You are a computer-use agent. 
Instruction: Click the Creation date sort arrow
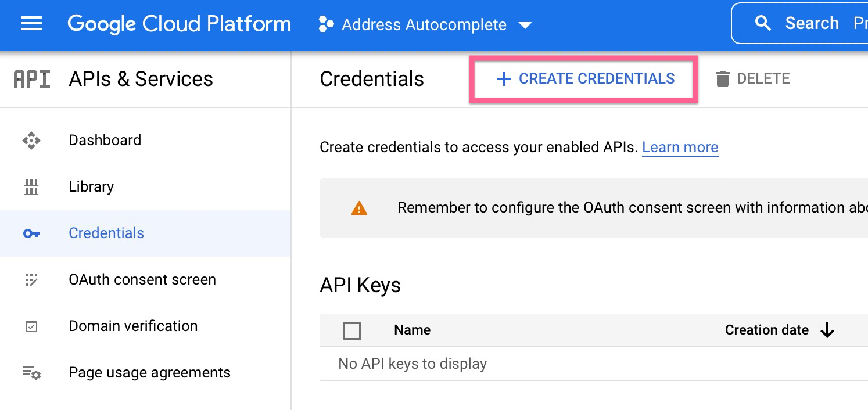click(828, 330)
